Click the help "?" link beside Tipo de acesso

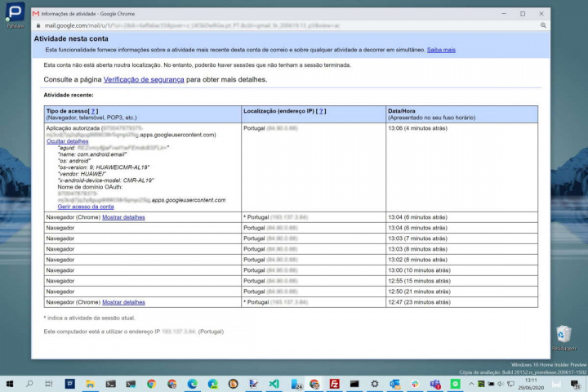pos(94,110)
